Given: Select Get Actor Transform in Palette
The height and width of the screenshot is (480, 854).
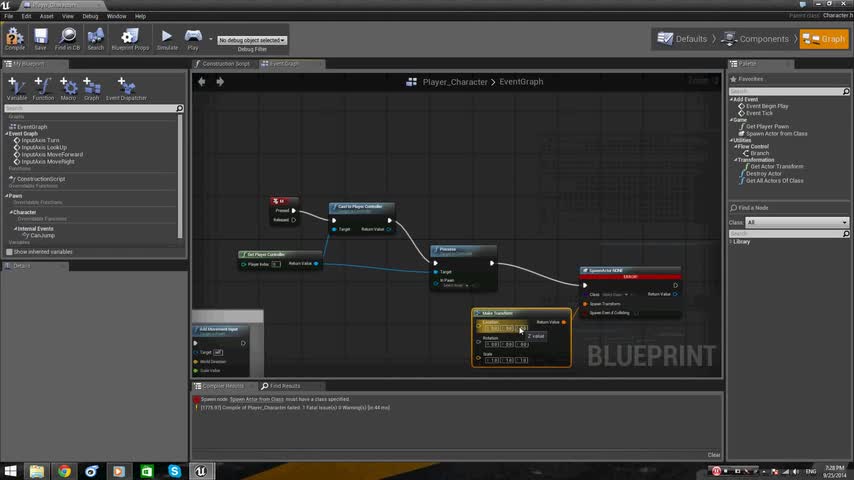Looking at the screenshot, I should pos(776,167).
